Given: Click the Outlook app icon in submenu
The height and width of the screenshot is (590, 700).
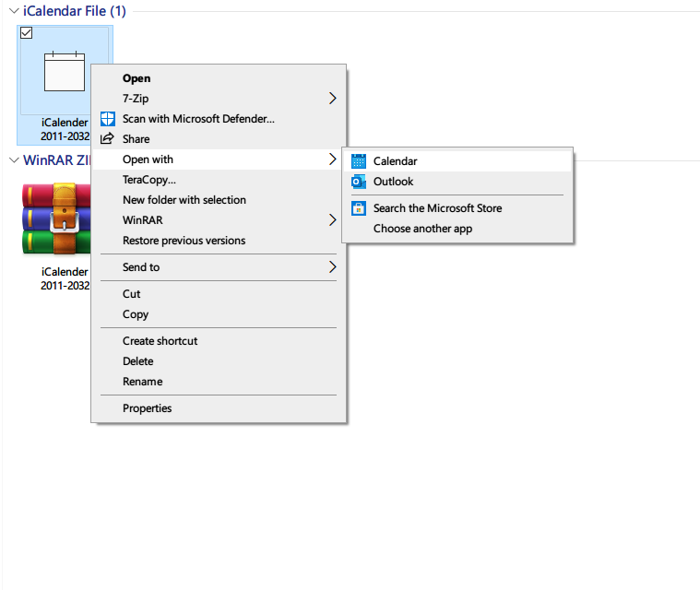Looking at the screenshot, I should point(358,182).
